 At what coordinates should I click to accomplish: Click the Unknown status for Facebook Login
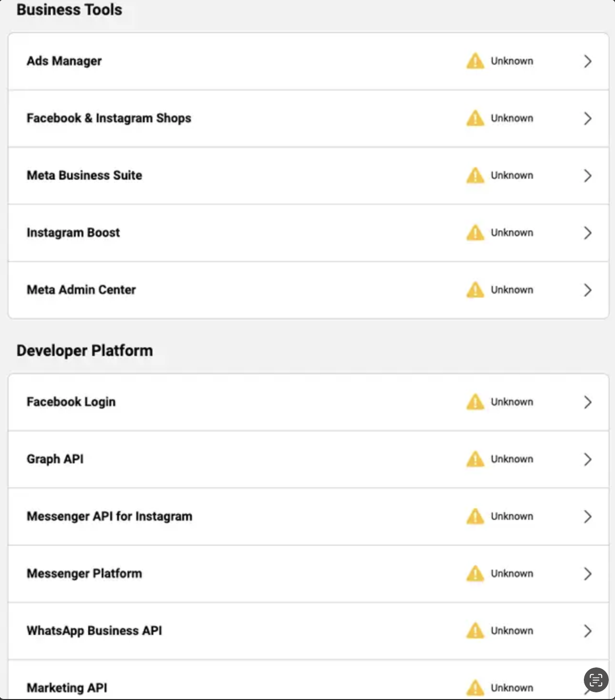pos(511,402)
